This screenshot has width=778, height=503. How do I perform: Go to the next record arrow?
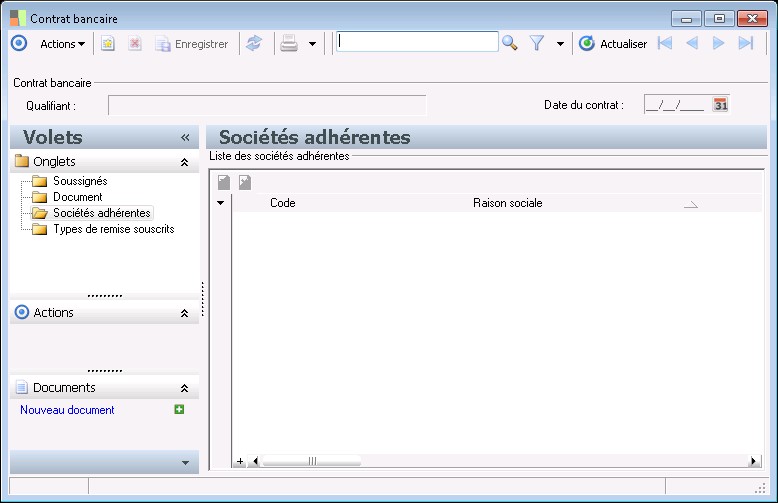point(718,43)
